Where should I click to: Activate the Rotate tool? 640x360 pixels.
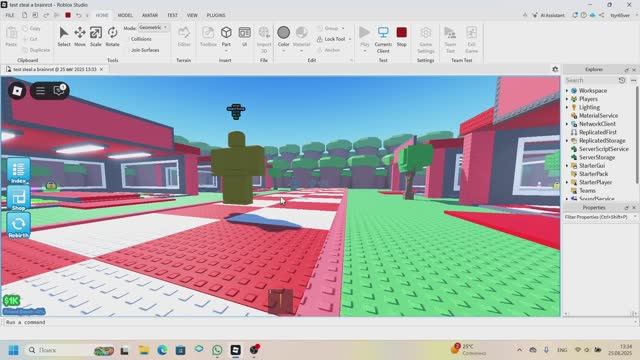tap(112, 36)
